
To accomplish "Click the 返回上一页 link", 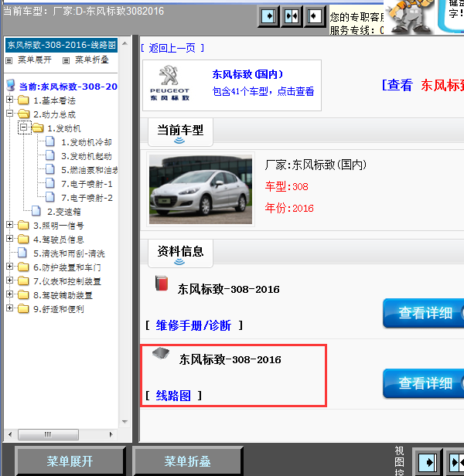I will coord(172,48).
